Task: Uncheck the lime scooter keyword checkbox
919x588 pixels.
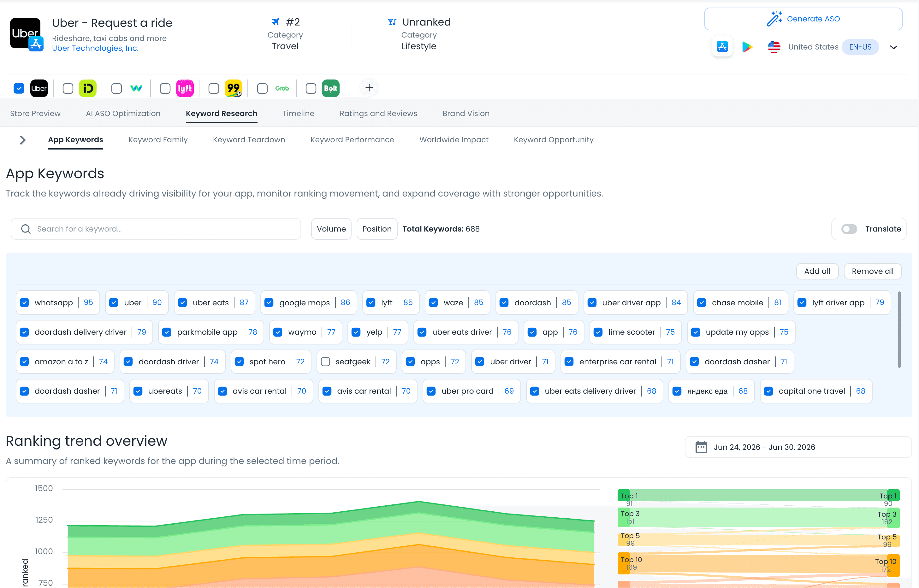Action: tap(598, 332)
